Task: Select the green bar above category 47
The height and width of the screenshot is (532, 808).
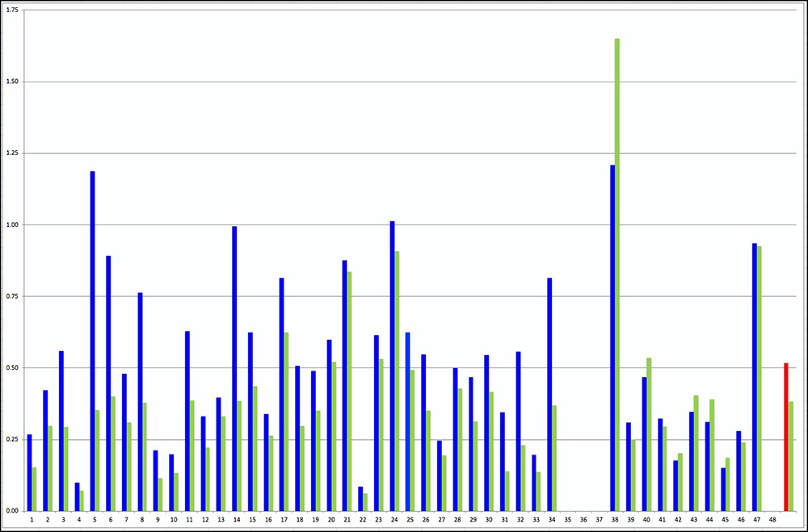Action: click(759, 379)
